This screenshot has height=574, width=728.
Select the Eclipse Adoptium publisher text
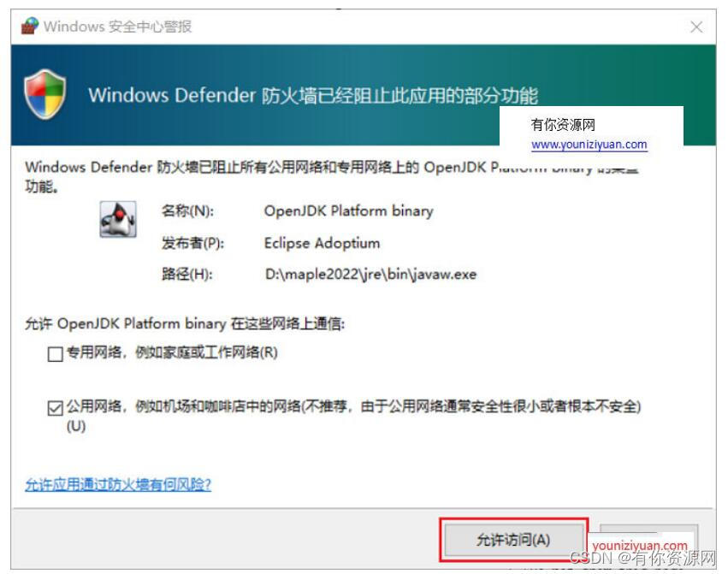pos(322,243)
